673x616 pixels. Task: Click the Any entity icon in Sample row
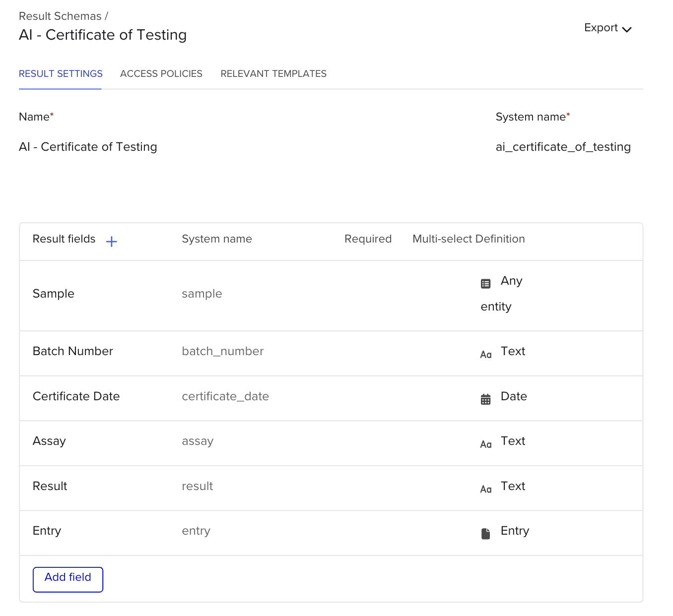(x=485, y=284)
